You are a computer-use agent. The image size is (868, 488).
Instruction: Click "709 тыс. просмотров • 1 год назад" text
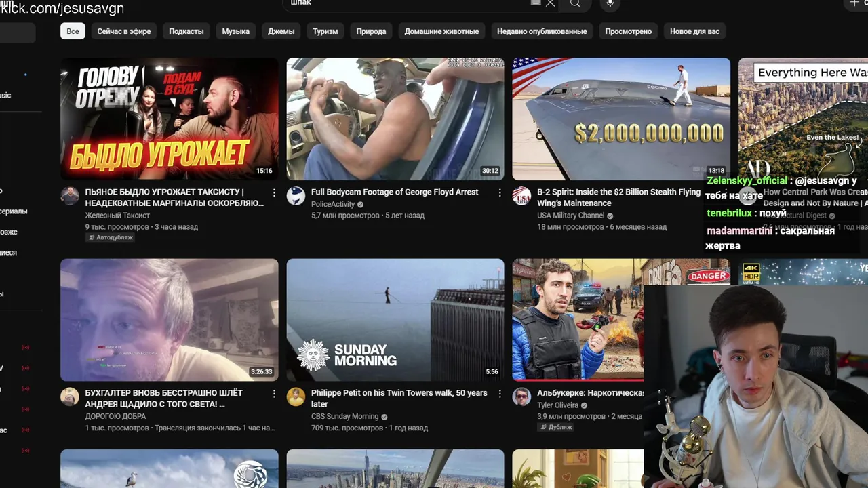370,428
